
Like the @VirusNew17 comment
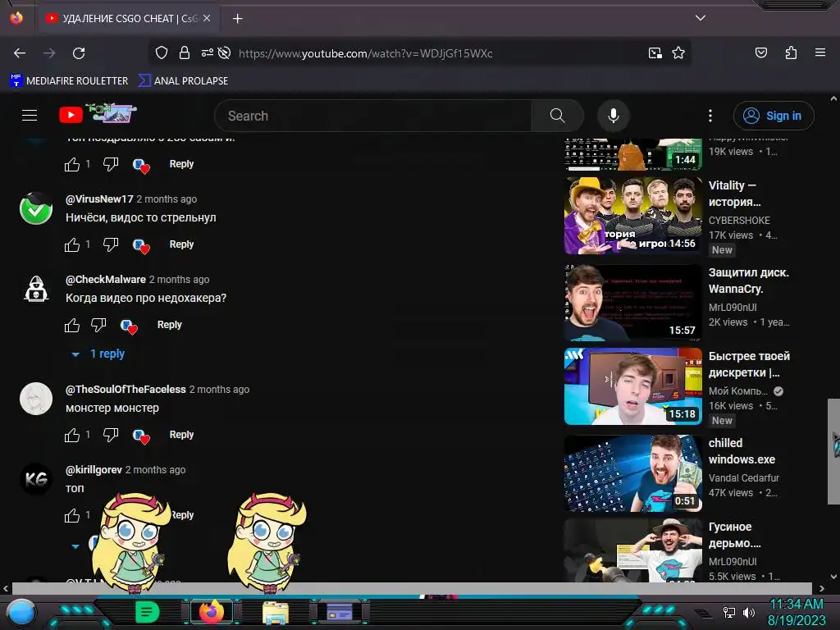[x=72, y=244]
